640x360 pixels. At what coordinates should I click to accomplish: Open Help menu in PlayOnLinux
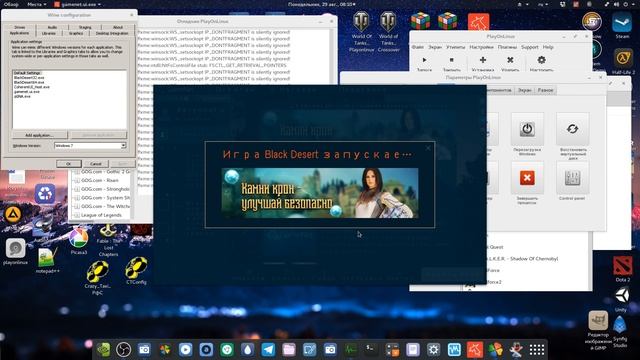coord(548,47)
